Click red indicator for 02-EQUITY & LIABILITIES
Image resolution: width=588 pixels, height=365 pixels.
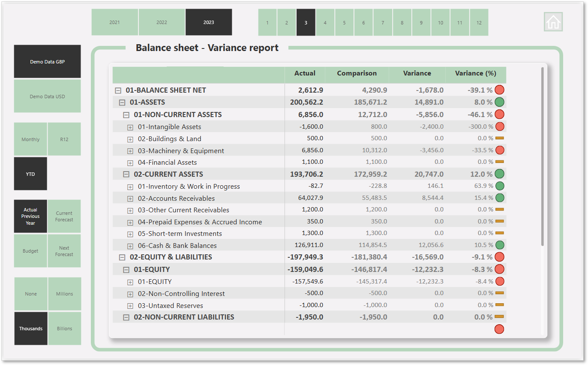[x=499, y=257]
